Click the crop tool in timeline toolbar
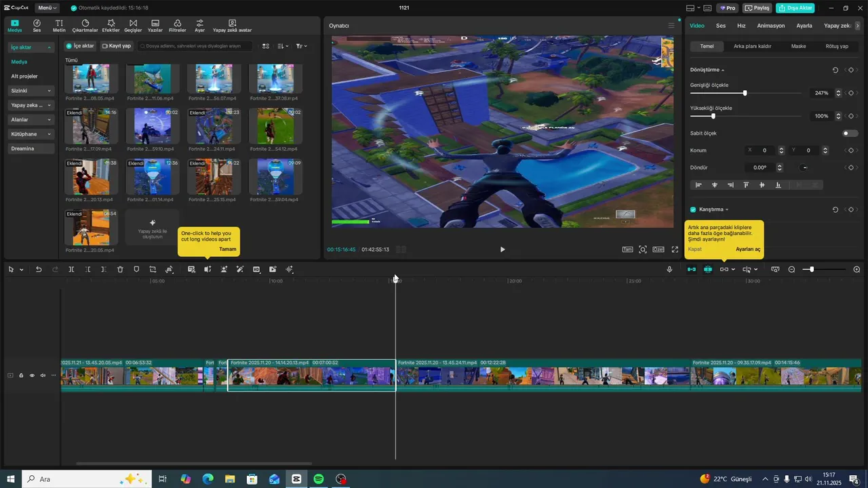 [x=153, y=269]
